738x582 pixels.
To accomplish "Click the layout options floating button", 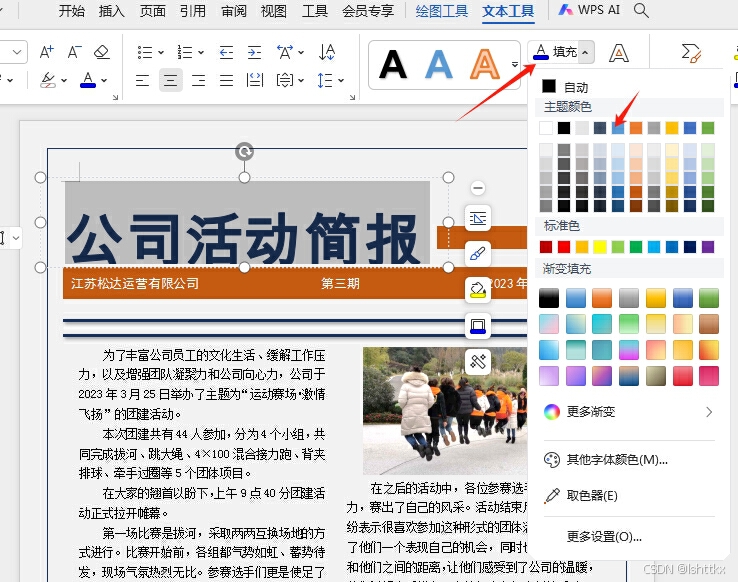I will [478, 218].
